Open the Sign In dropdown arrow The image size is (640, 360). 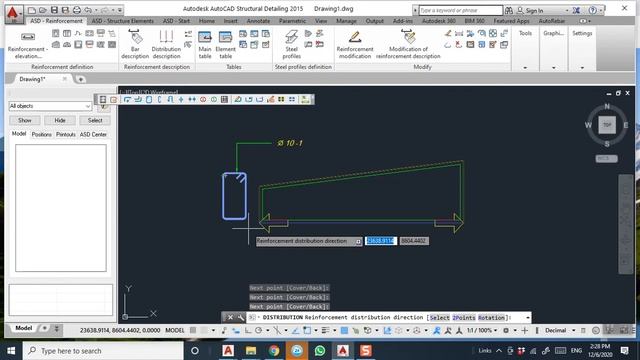567,10
